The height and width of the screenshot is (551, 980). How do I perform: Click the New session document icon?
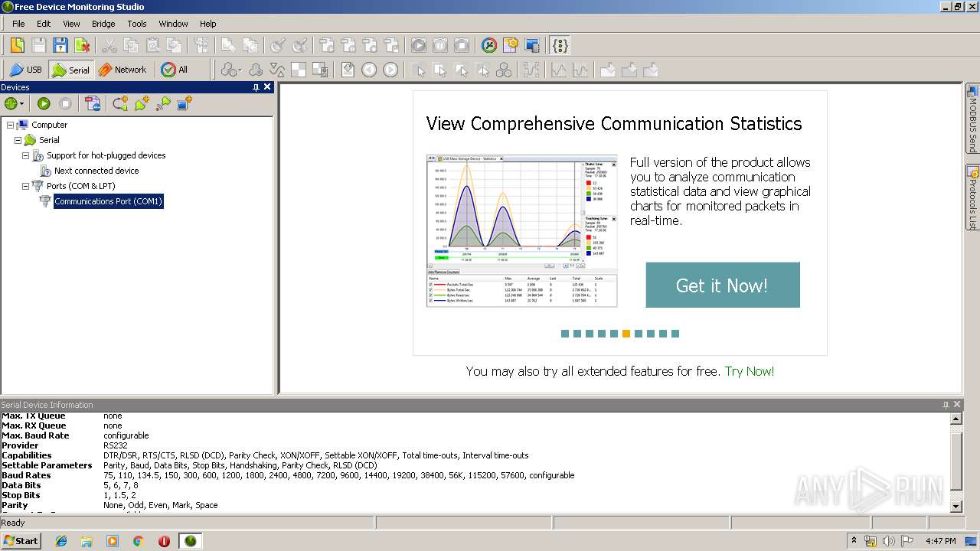[17, 45]
